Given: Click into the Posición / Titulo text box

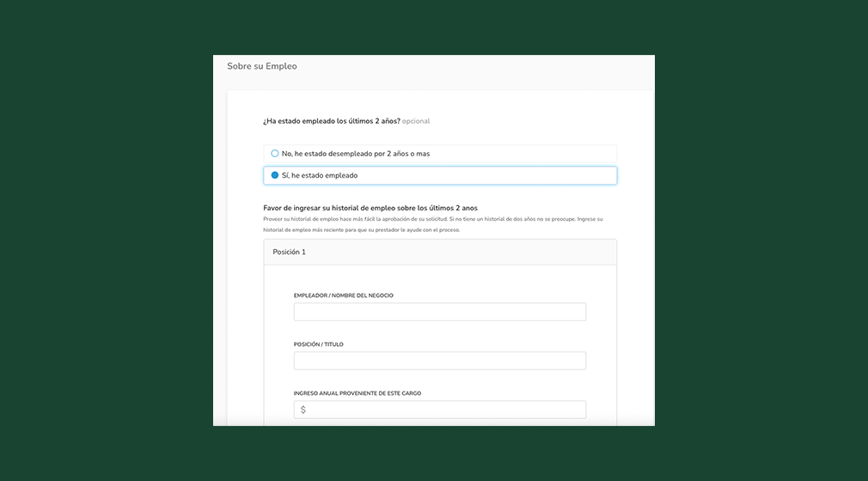Looking at the screenshot, I should pos(439,361).
